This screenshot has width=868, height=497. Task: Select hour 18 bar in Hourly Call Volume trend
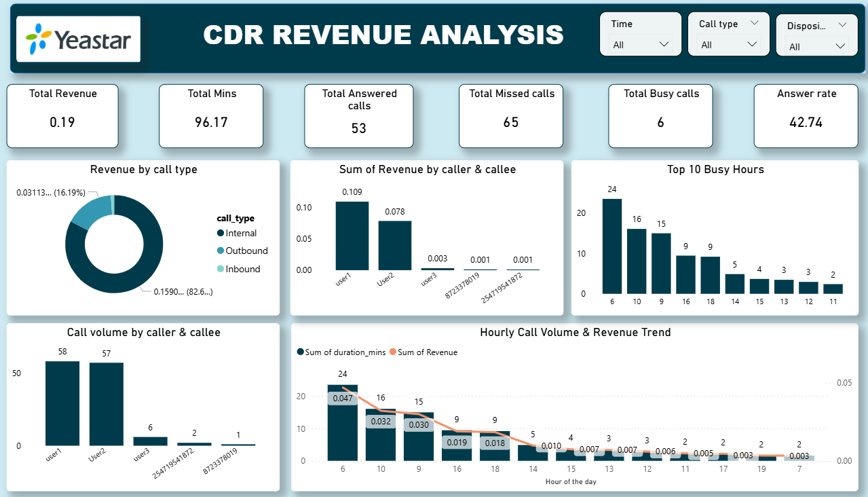click(x=495, y=446)
